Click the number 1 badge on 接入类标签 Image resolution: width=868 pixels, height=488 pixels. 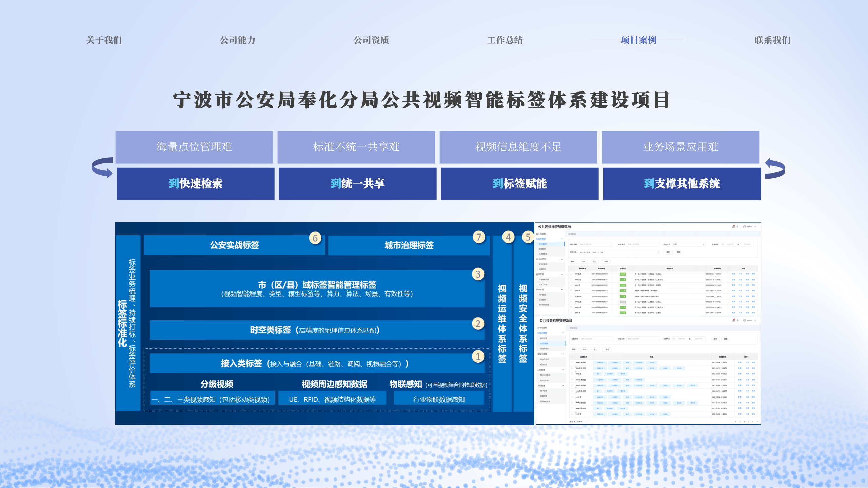click(478, 356)
